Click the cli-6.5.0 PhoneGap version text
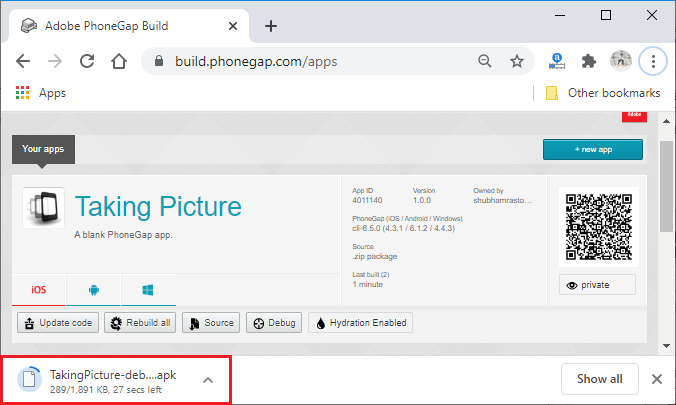 (x=403, y=228)
